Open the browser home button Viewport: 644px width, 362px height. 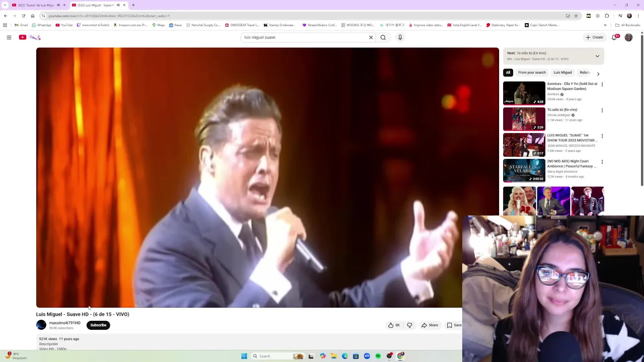[x=33, y=16]
